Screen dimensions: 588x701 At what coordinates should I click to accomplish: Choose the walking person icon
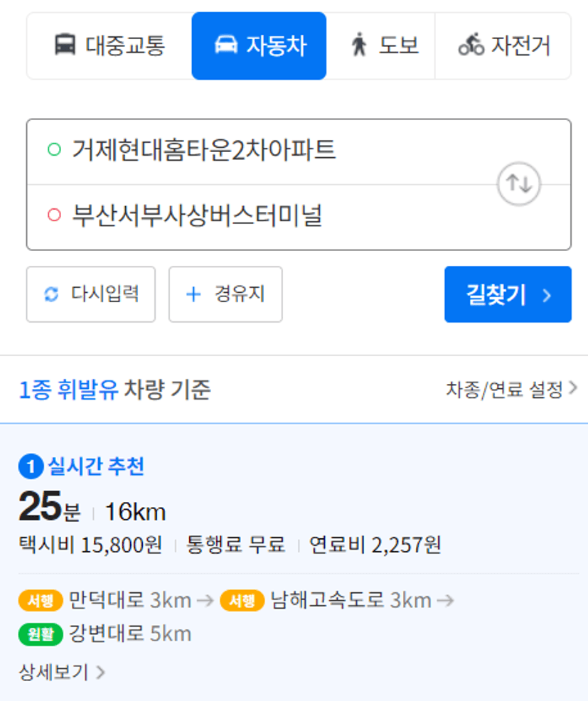pyautogui.click(x=358, y=44)
